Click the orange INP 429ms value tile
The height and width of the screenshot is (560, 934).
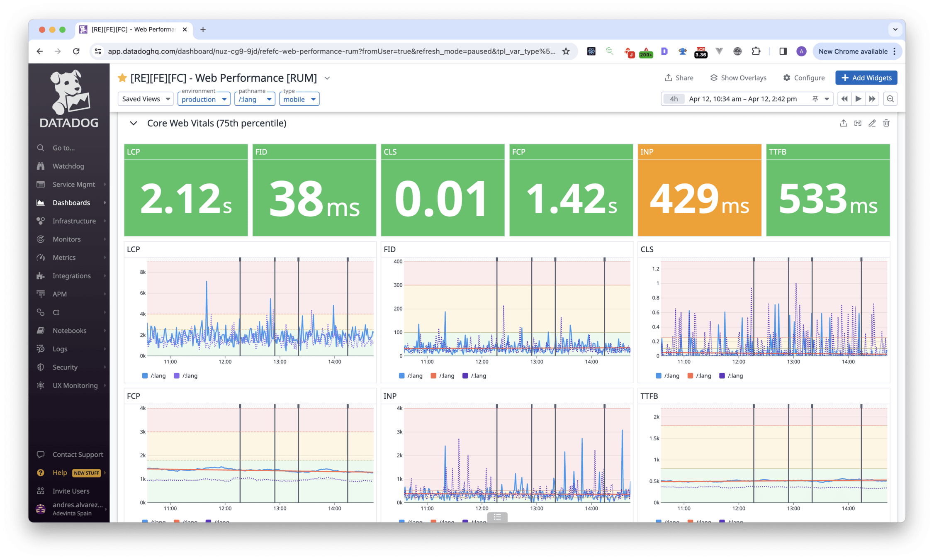[699, 190]
